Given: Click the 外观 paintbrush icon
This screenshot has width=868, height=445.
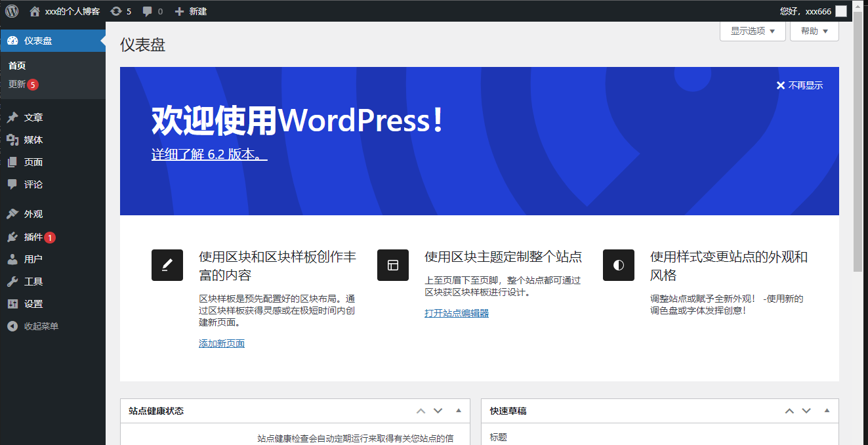Looking at the screenshot, I should point(12,214).
